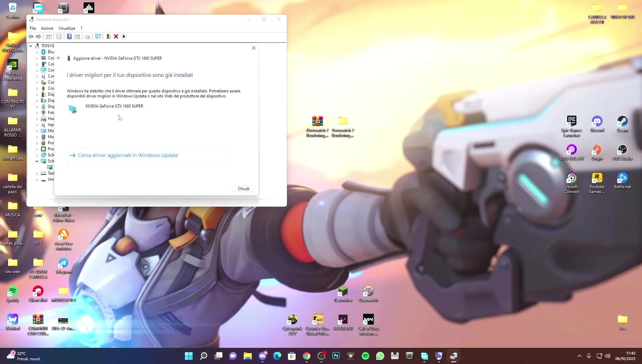Click the volume speaker icon in system tray
Viewport: 642px width, 364px height.
(x=608, y=356)
